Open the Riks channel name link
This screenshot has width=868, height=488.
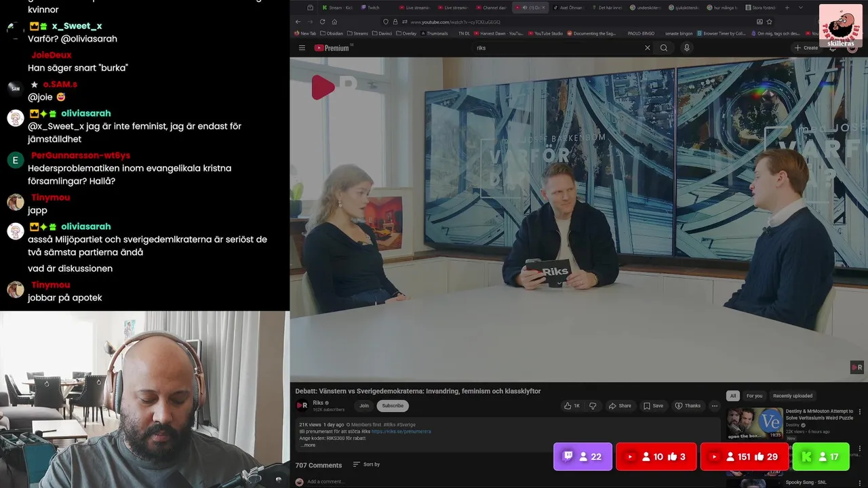pyautogui.click(x=318, y=403)
